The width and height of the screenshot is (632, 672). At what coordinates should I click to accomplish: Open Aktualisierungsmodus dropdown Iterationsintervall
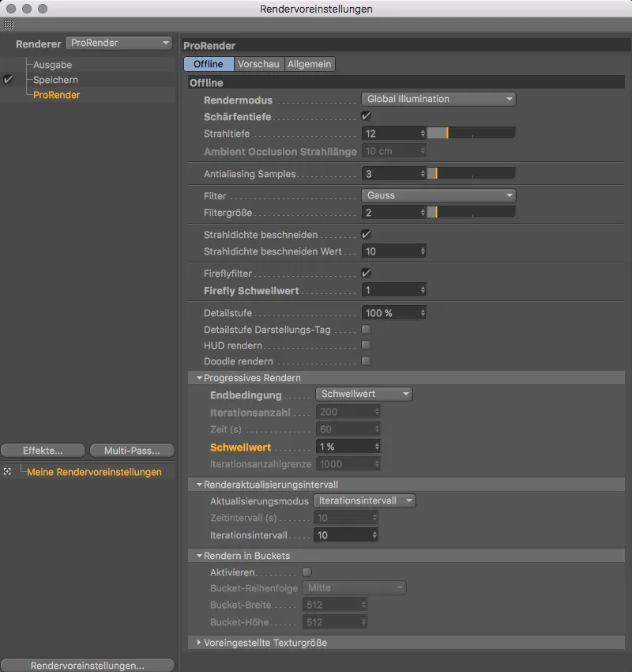[x=364, y=500]
